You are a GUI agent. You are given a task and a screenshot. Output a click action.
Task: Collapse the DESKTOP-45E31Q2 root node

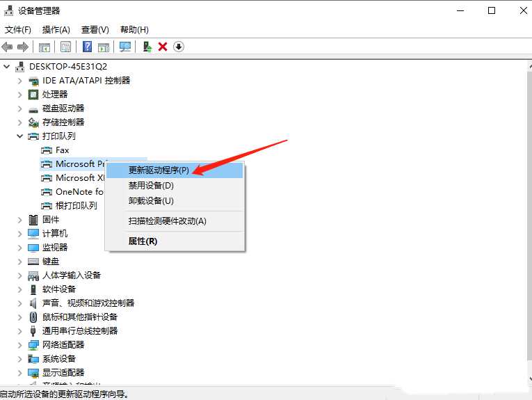(7, 67)
